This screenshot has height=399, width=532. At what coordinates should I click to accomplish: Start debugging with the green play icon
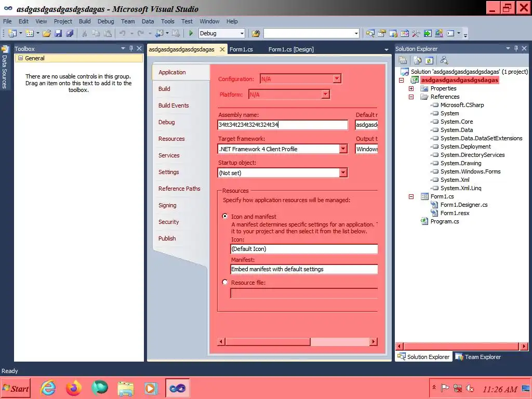tap(191, 33)
